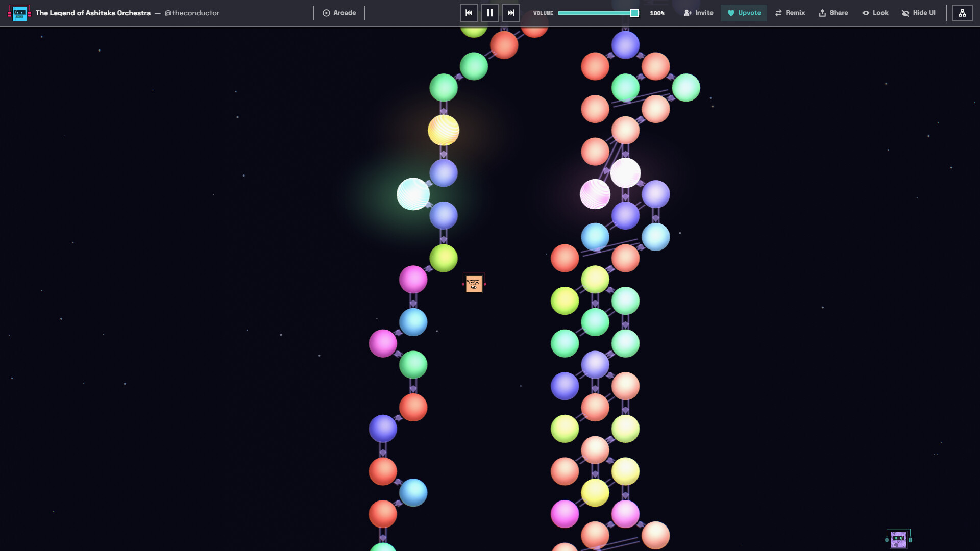The height and width of the screenshot is (551, 980).
Task: Adjust the volume slider handle
Action: [x=634, y=13]
